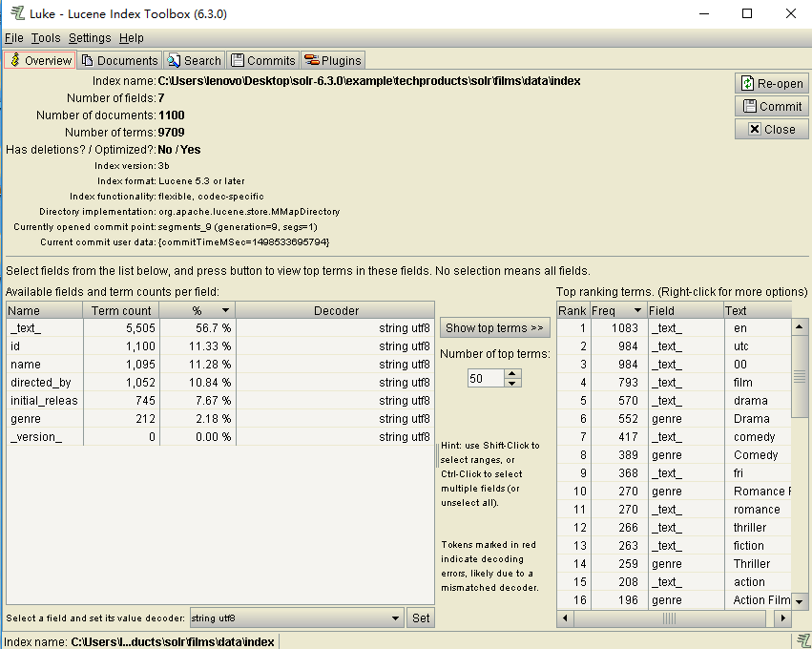Click the Rank column header
The width and height of the screenshot is (812, 649).
573,310
